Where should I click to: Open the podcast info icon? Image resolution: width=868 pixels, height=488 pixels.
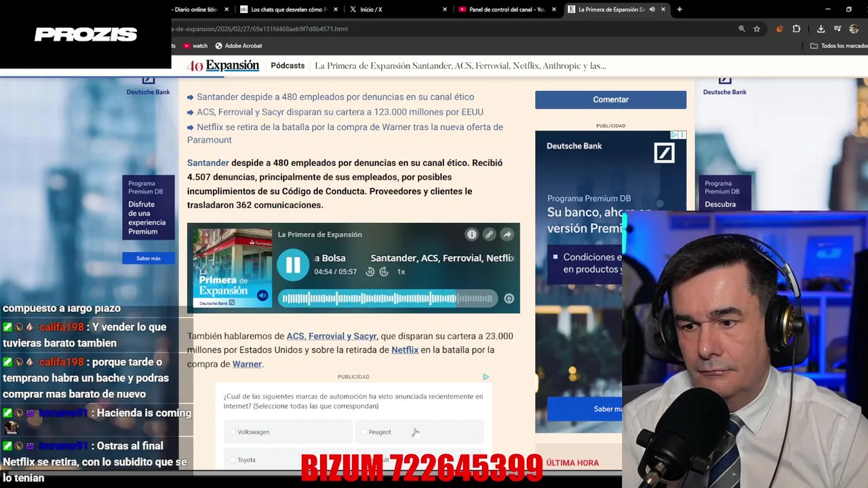[x=471, y=235]
